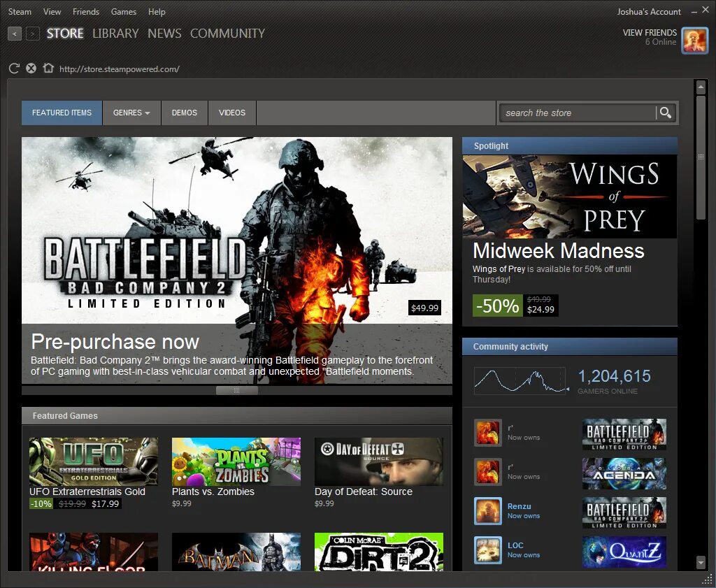
Task: Open Renzu's avatar
Action: pos(487,511)
